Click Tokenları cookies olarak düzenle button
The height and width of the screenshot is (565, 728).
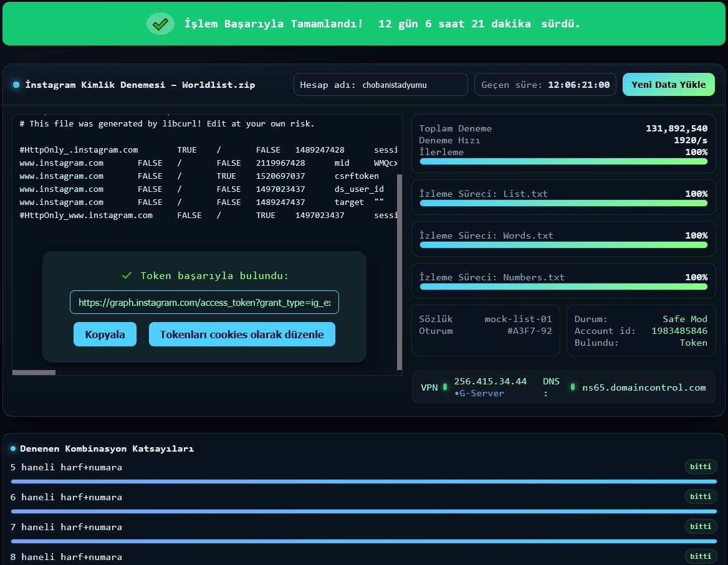pos(242,335)
